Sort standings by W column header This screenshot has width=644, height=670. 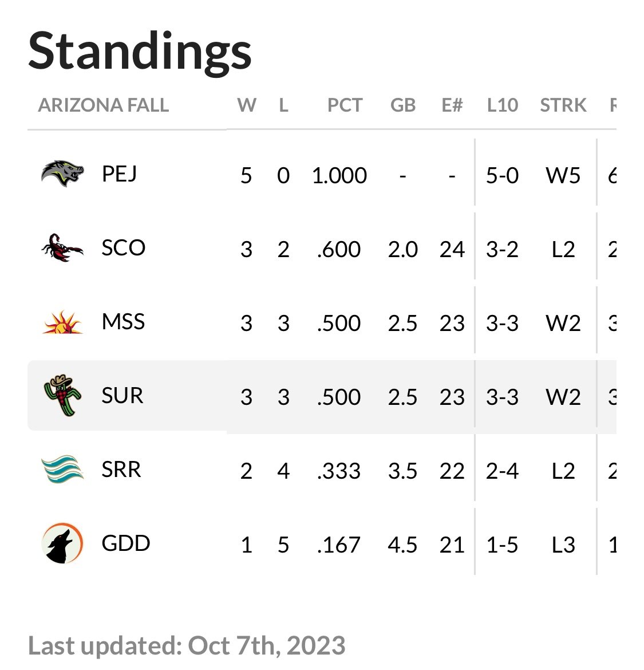247,105
